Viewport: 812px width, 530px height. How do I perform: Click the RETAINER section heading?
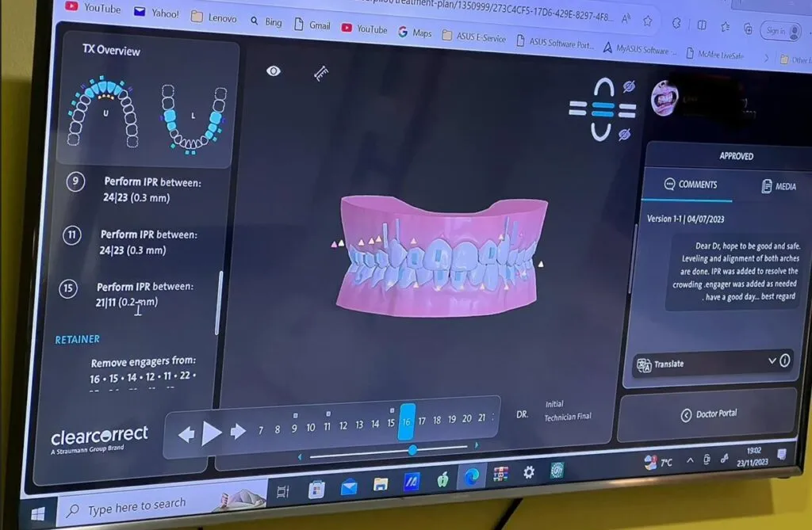[77, 340]
